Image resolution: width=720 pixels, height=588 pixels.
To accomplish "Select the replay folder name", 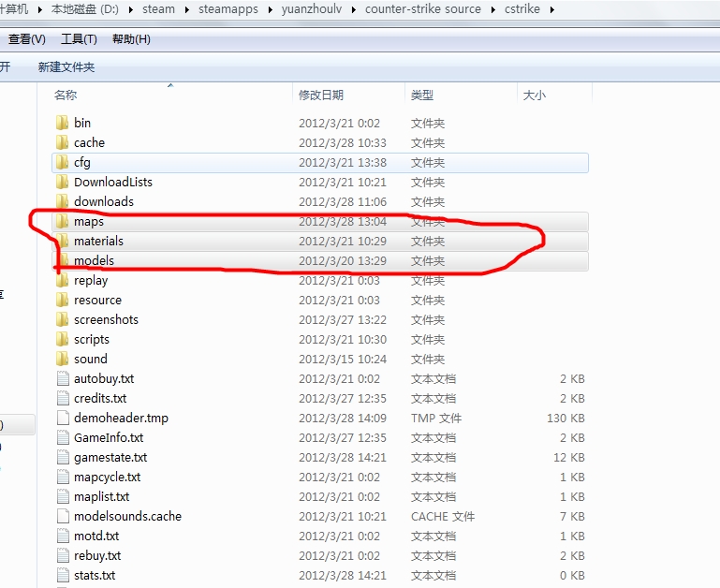I will [x=91, y=281].
